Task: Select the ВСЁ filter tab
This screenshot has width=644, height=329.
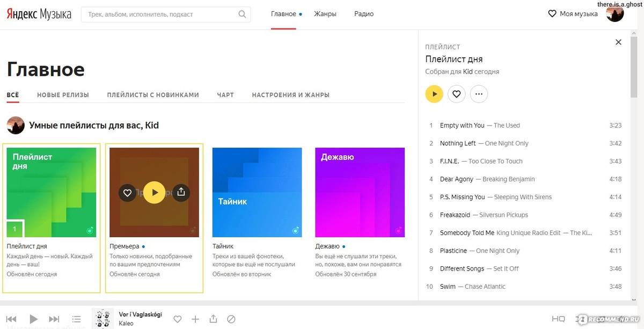Action: coord(13,95)
